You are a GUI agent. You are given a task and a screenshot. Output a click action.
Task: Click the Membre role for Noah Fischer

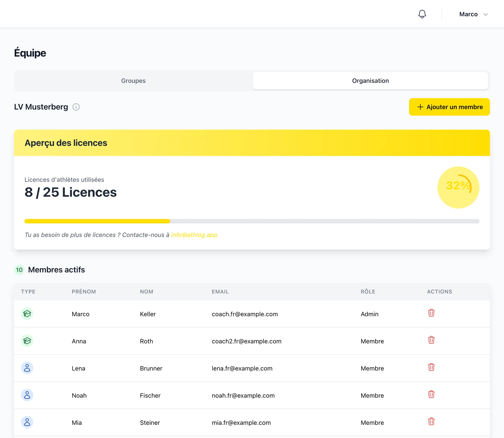click(372, 396)
